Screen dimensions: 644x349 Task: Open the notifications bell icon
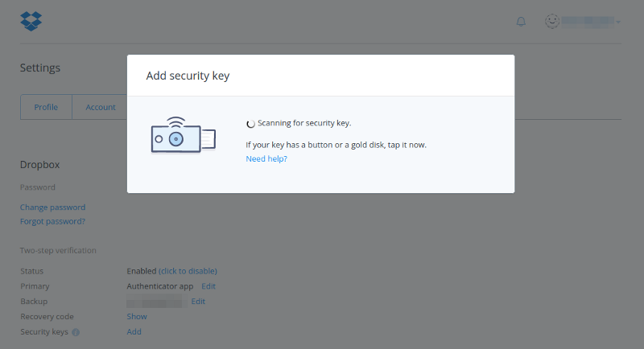521,22
